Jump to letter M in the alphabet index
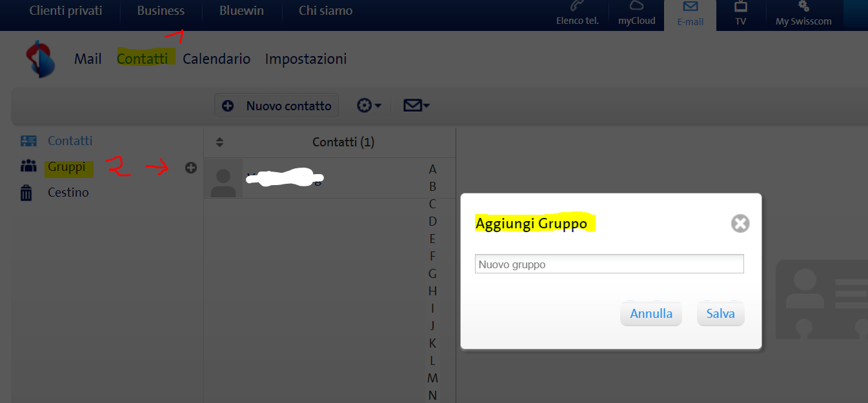Screen dimensions: 868x403 [x=432, y=378]
